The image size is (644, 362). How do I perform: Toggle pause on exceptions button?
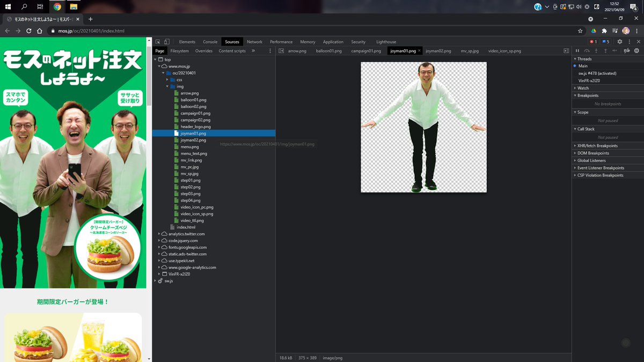point(636,51)
